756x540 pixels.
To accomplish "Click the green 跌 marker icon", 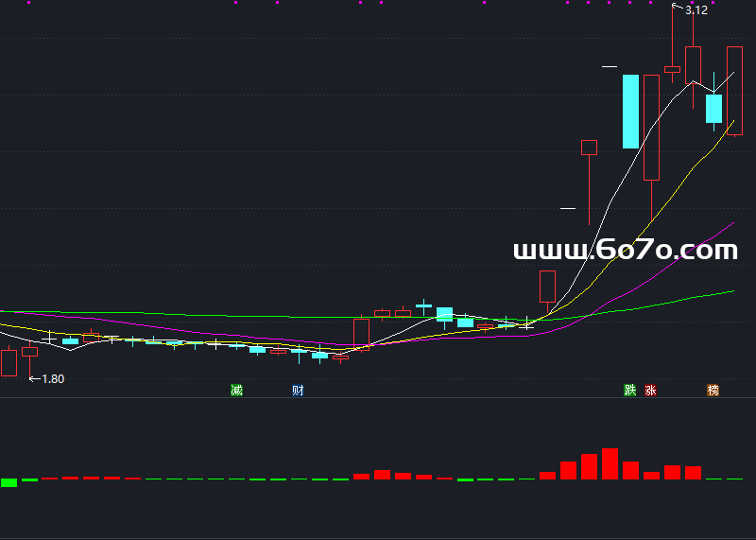I will pyautogui.click(x=630, y=390).
